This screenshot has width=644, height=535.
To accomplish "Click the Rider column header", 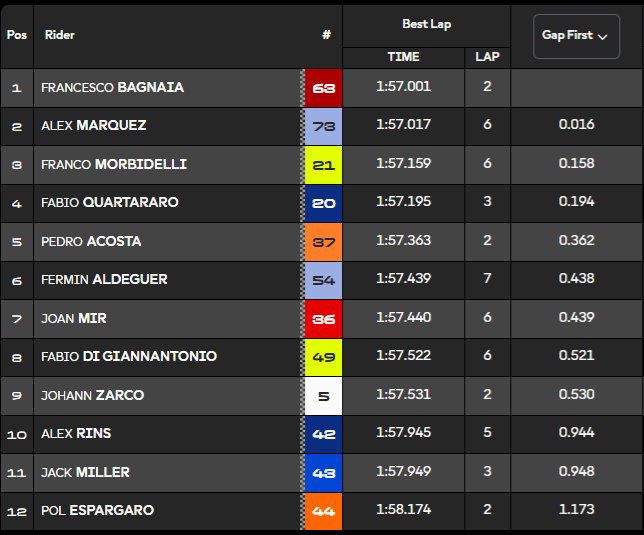I will click(60, 35).
